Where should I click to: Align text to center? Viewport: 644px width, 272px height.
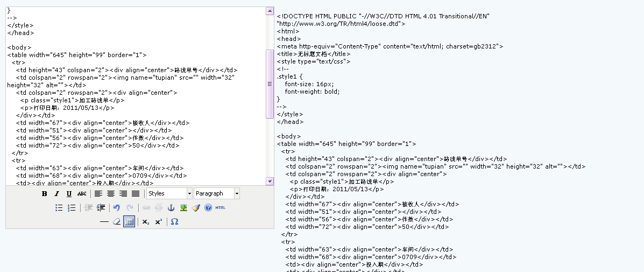111,194
